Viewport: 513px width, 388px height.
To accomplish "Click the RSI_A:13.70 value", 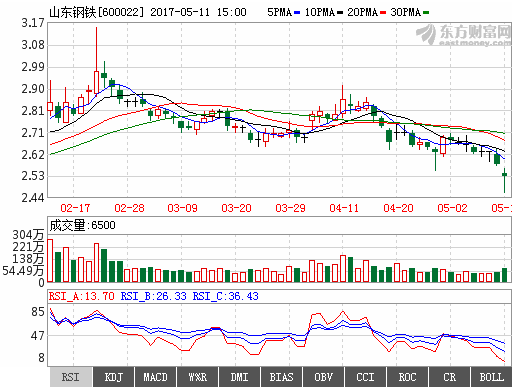I will 82,296.
